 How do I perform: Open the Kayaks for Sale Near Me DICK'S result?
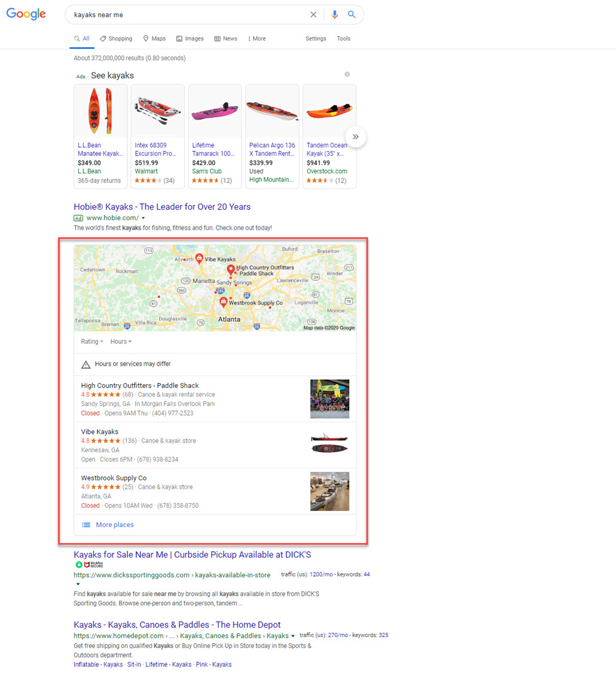point(192,555)
